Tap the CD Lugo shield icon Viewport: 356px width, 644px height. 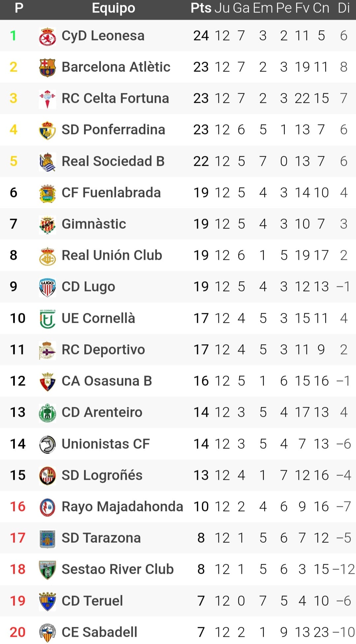(47, 287)
